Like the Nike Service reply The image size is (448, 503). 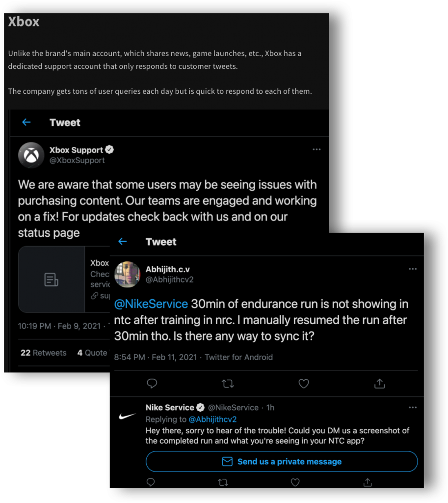tap(295, 483)
